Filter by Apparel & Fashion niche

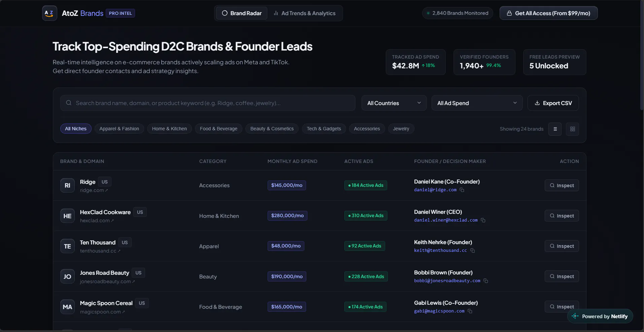pyautogui.click(x=119, y=129)
